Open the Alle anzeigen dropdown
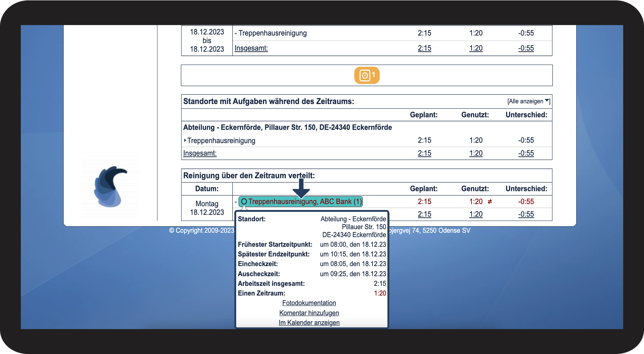 (528, 101)
